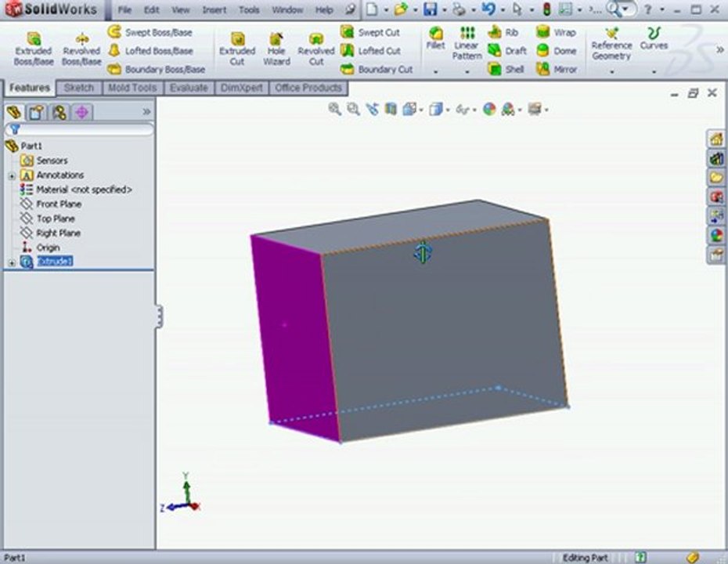The image size is (728, 564).
Task: Expand the Extrude1 feature node
Action: [12, 263]
